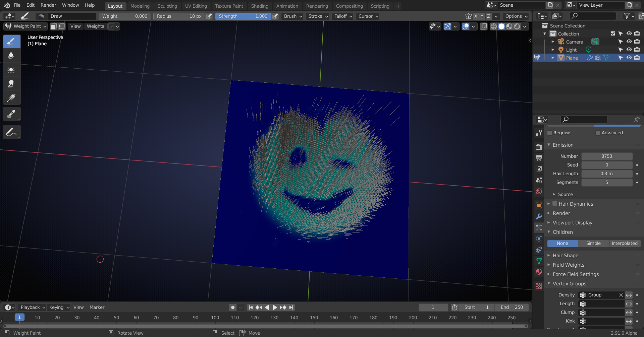Image resolution: width=644 pixels, height=337 pixels.
Task: Select the Smear brush tool
Action: pyautogui.click(x=11, y=84)
